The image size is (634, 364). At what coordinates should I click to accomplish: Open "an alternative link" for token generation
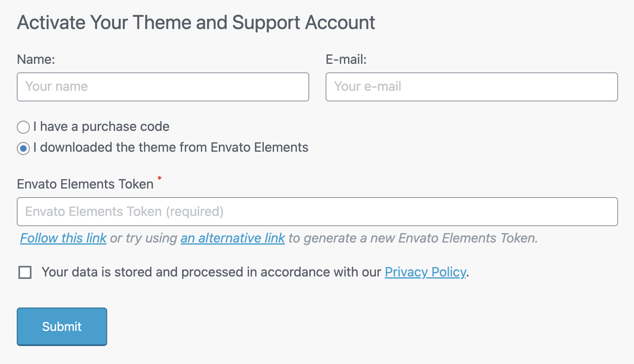point(233,238)
